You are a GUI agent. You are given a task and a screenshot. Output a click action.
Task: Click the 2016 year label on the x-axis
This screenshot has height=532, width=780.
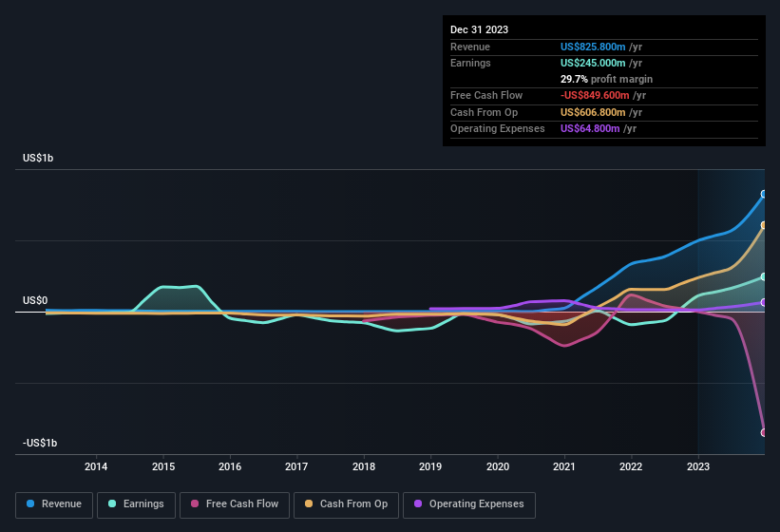click(229, 466)
